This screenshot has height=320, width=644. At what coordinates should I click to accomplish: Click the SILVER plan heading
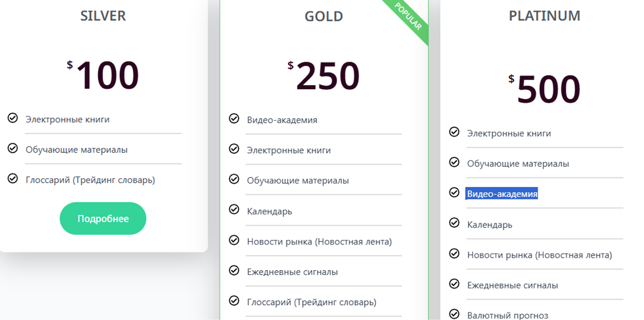tap(103, 16)
